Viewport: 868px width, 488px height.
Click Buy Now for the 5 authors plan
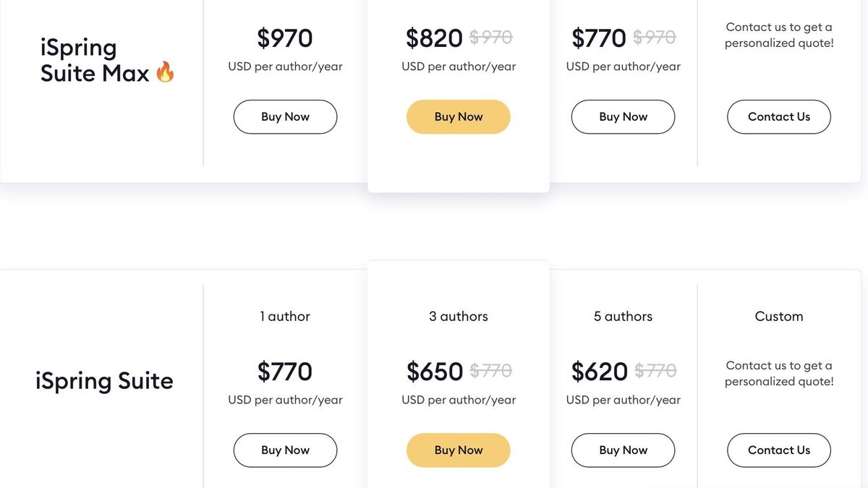click(x=623, y=450)
